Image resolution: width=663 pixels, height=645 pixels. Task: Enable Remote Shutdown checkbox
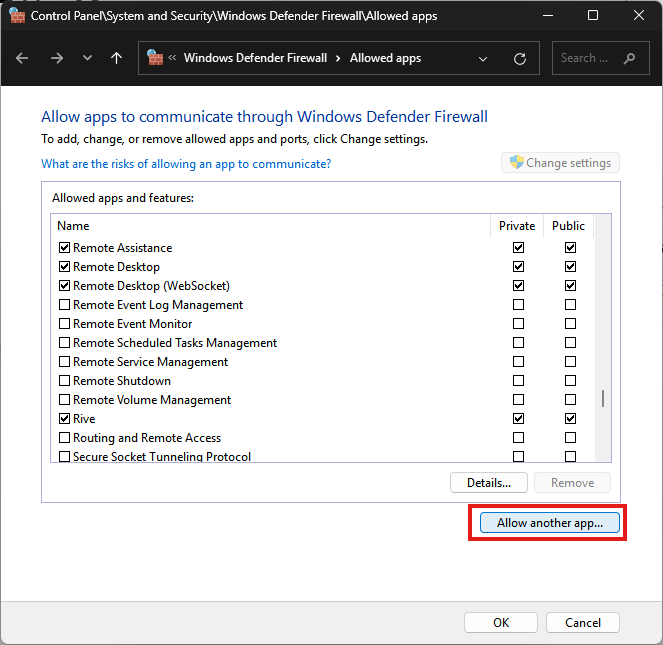coord(64,381)
